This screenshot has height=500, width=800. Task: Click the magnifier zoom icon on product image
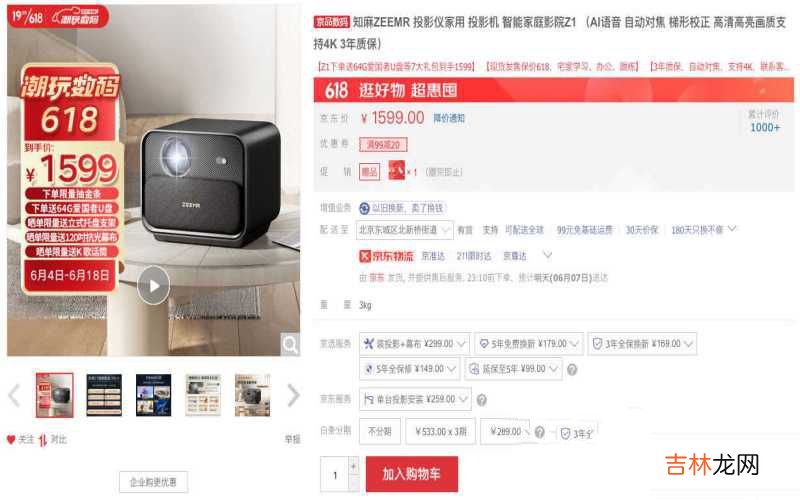point(291,344)
